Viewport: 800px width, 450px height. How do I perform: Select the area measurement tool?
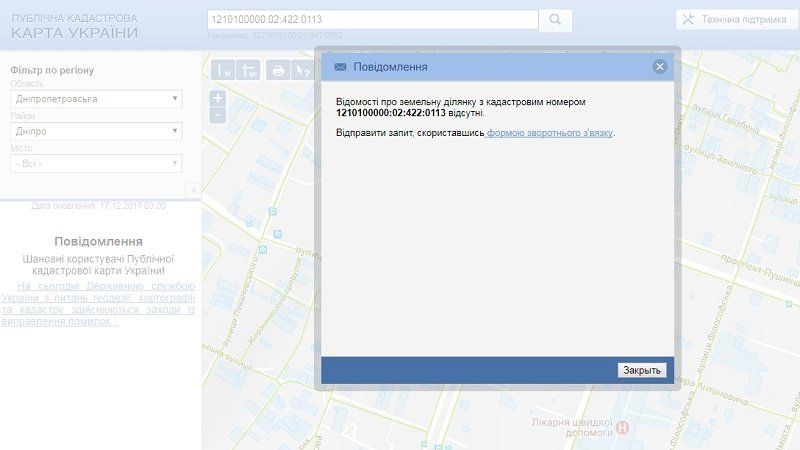coord(248,70)
